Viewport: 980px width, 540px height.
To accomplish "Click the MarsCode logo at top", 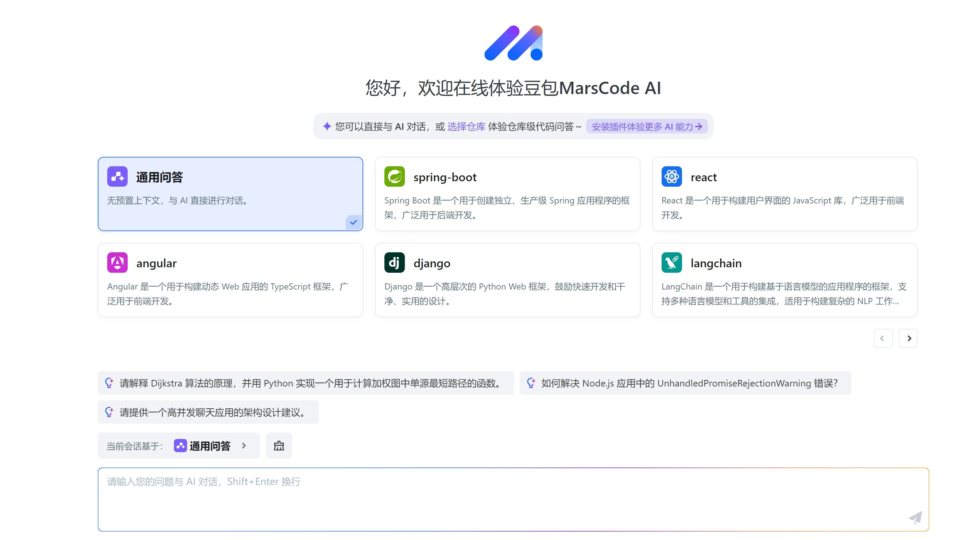I will coord(513,43).
